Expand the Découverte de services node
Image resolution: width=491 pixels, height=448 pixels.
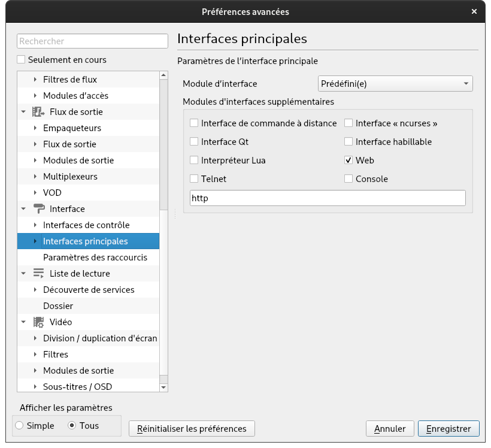(35, 290)
